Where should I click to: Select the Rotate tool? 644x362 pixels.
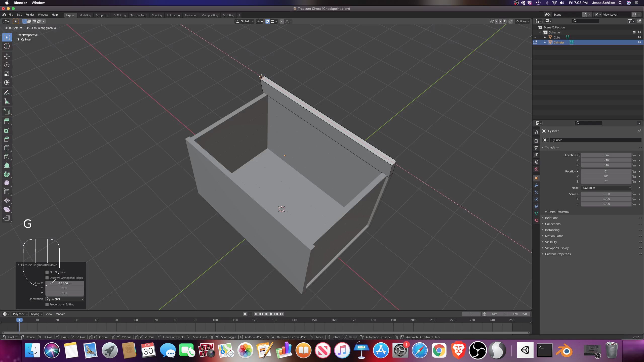(7, 65)
